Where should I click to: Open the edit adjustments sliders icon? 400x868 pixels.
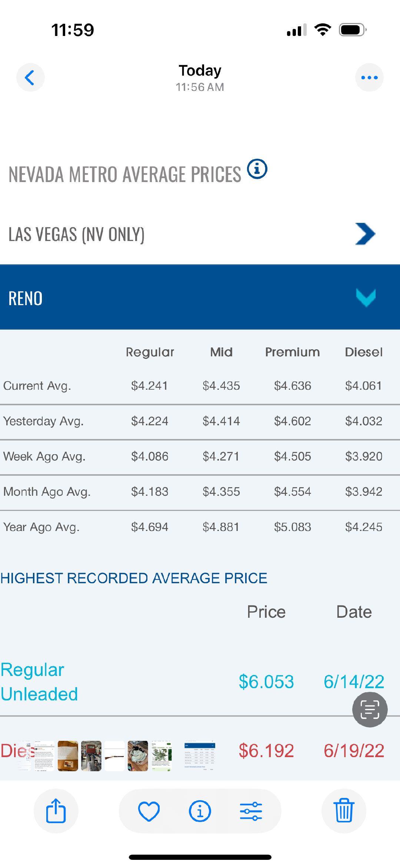click(x=251, y=811)
